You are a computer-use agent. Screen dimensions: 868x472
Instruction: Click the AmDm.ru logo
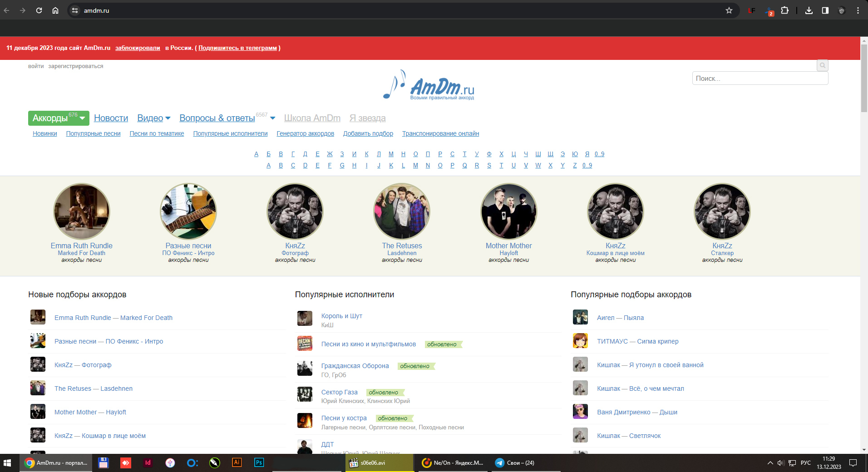pyautogui.click(x=429, y=85)
